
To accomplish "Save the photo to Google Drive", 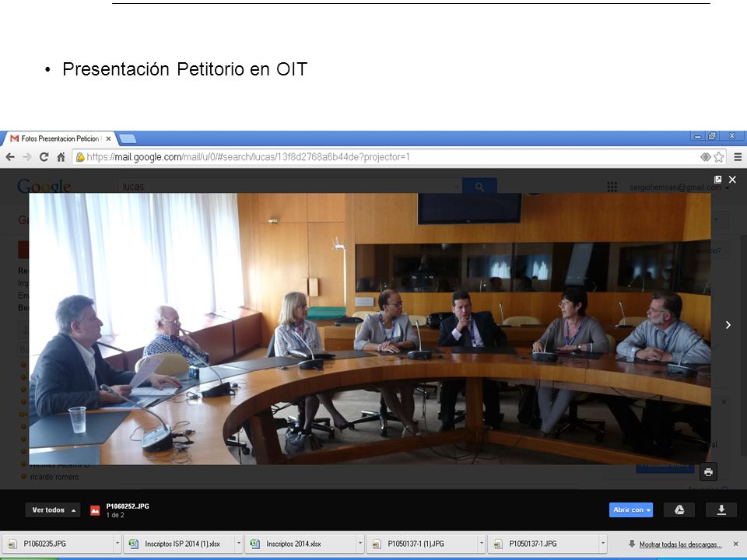I will point(679,509).
